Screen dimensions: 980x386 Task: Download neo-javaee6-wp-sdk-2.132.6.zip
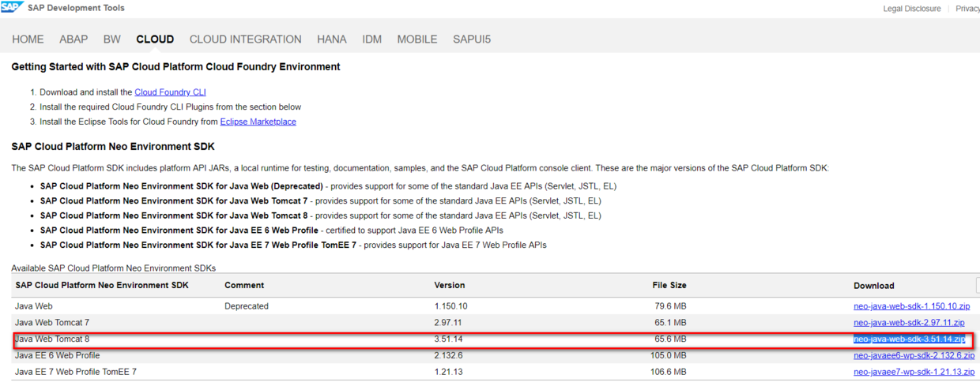[x=914, y=356]
